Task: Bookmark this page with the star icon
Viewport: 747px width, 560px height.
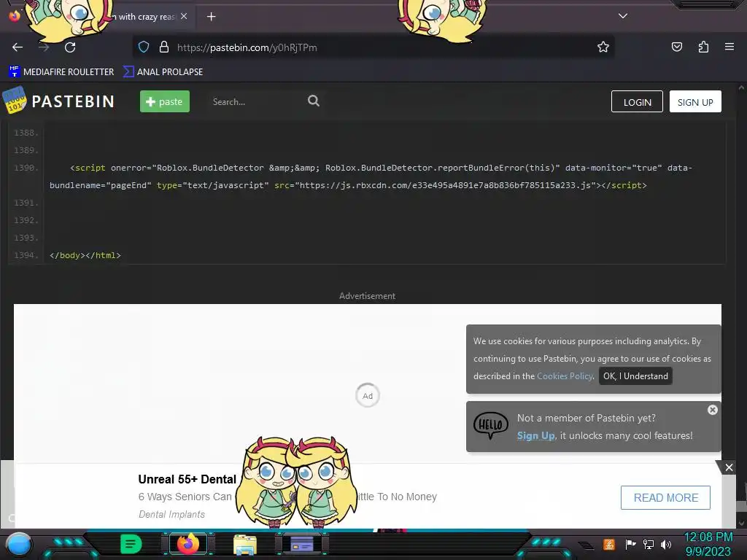Action: coord(603,47)
